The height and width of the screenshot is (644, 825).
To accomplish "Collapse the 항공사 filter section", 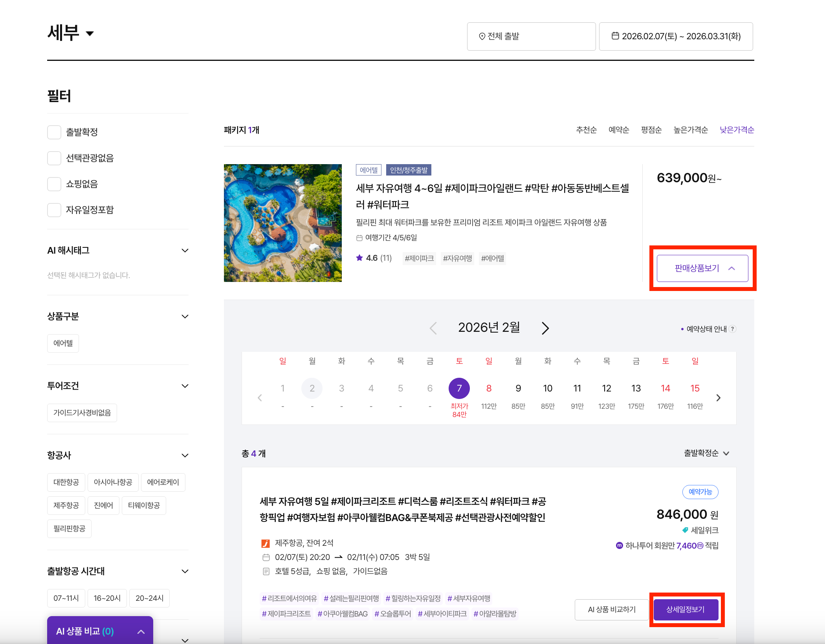I will (x=185, y=456).
